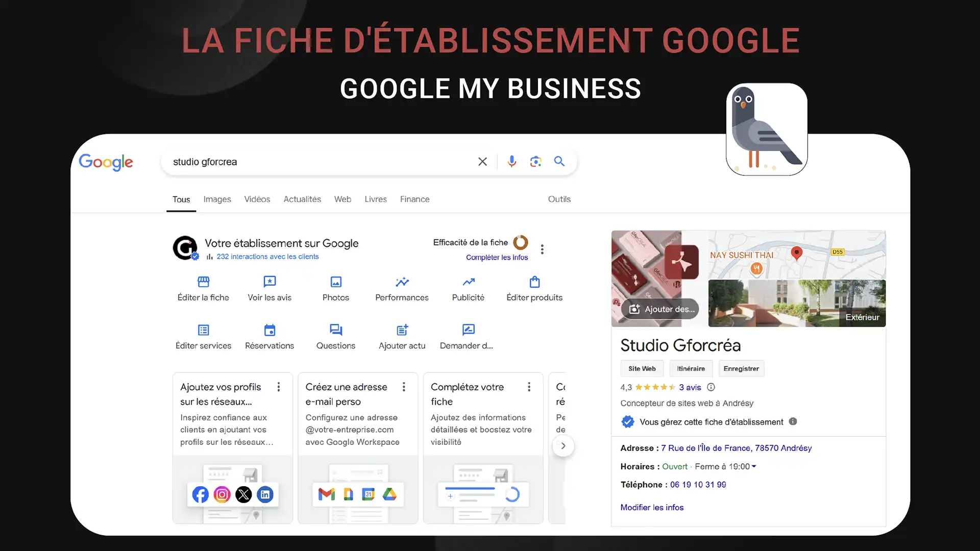Image resolution: width=980 pixels, height=551 pixels.
Task: Switch to Vidéos tab
Action: 257,199
